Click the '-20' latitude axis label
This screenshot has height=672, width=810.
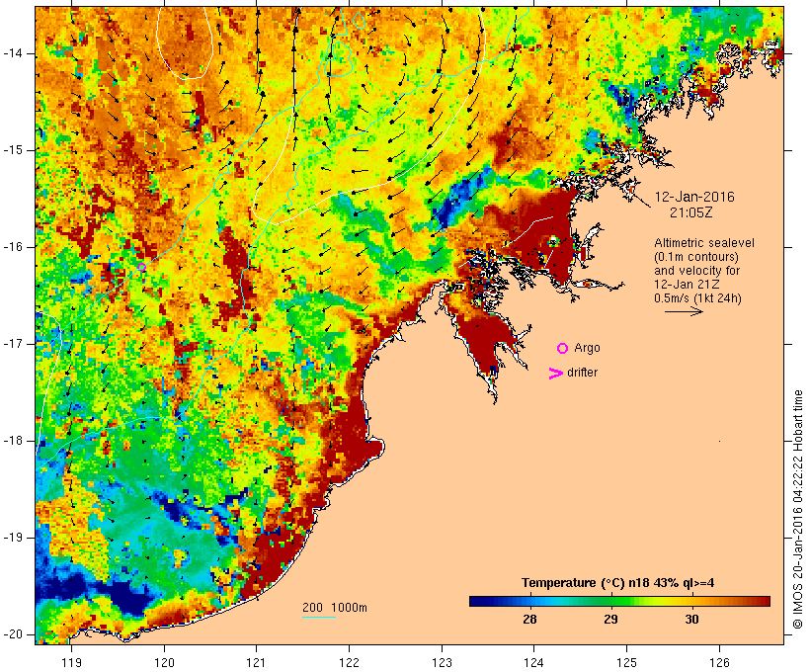(12, 634)
